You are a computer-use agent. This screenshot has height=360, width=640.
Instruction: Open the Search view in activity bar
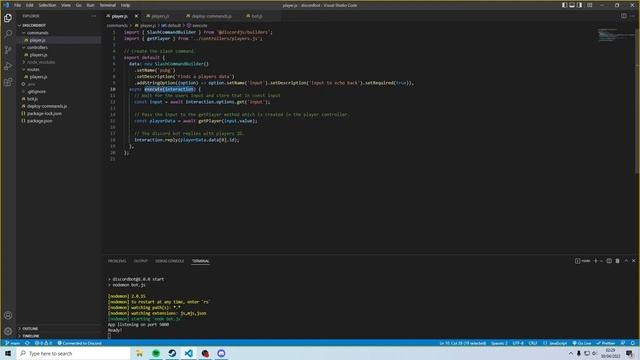(8, 34)
